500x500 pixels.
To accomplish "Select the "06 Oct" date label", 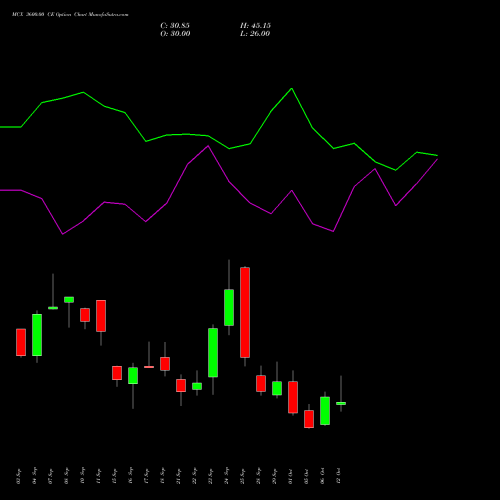I will tap(323, 476).
